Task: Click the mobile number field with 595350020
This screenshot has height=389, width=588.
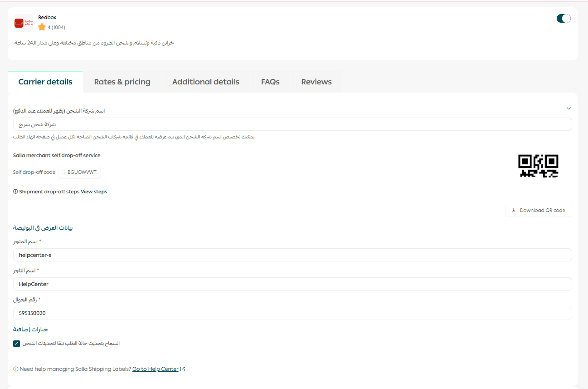Action: (x=292, y=313)
